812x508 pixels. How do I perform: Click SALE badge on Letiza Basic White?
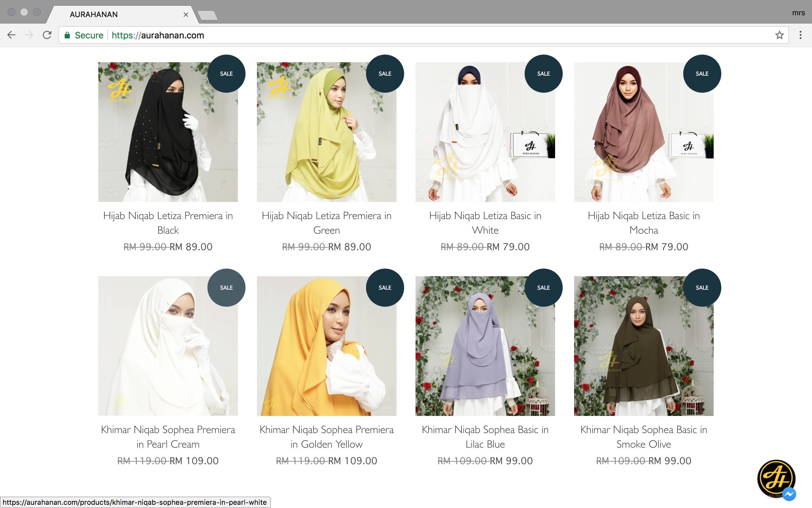[544, 74]
